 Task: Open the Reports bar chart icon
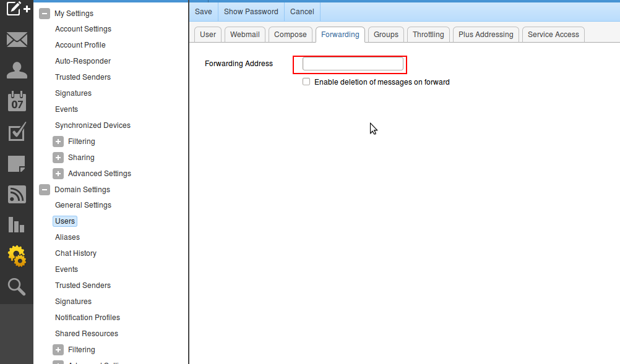(x=17, y=224)
